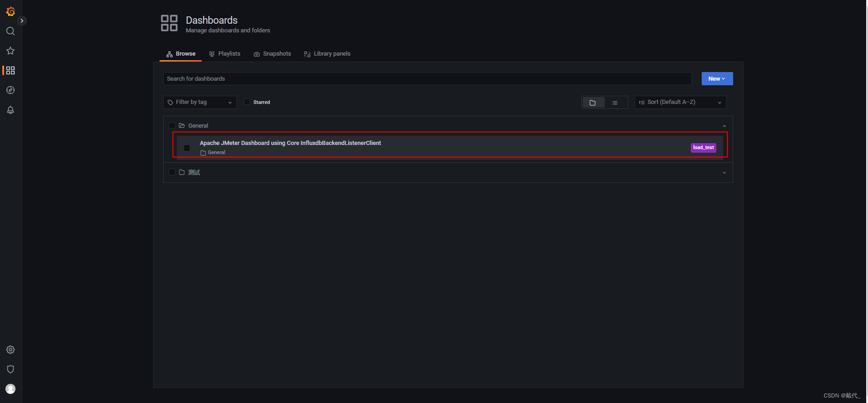Click the General folder header label

(198, 126)
